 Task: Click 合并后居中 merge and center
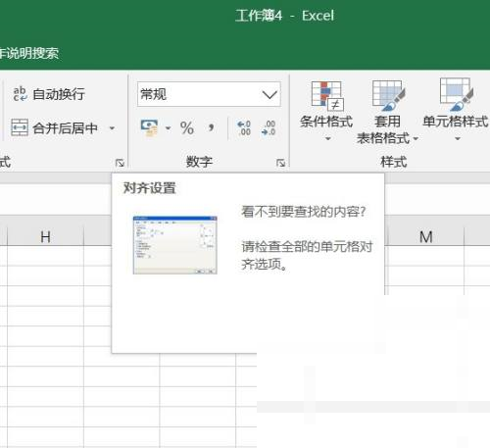54,127
